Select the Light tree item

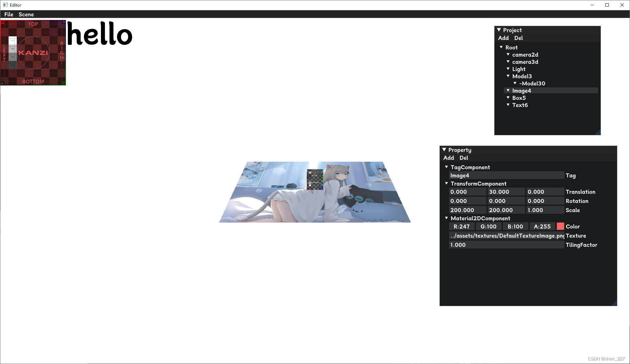coord(519,69)
